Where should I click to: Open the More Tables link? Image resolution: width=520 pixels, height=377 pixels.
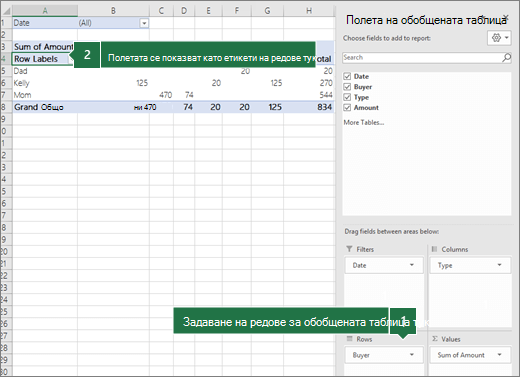pyautogui.click(x=364, y=122)
